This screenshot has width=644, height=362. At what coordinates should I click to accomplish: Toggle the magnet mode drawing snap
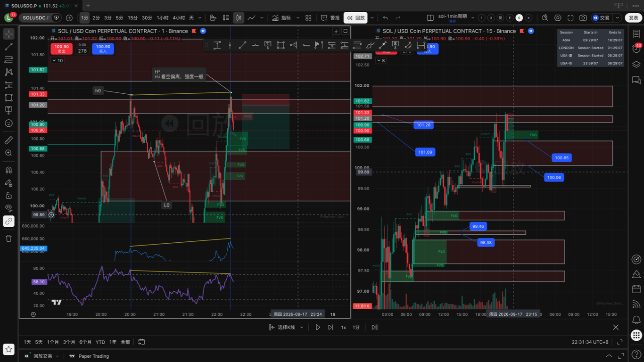coord(8,170)
